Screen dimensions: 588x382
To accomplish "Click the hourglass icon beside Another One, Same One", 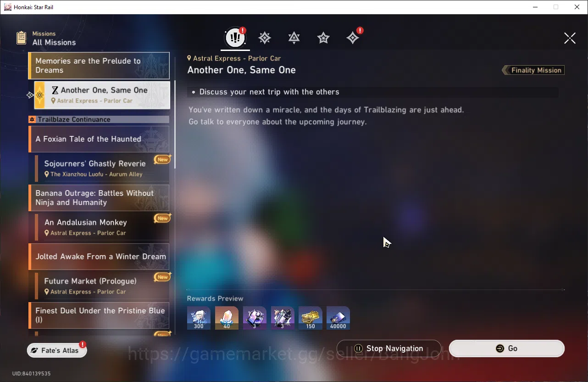I will (x=55, y=90).
